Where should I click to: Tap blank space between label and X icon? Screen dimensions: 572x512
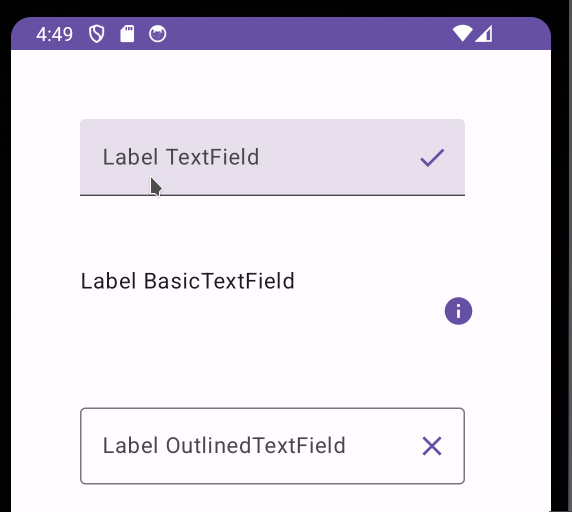tap(383, 446)
